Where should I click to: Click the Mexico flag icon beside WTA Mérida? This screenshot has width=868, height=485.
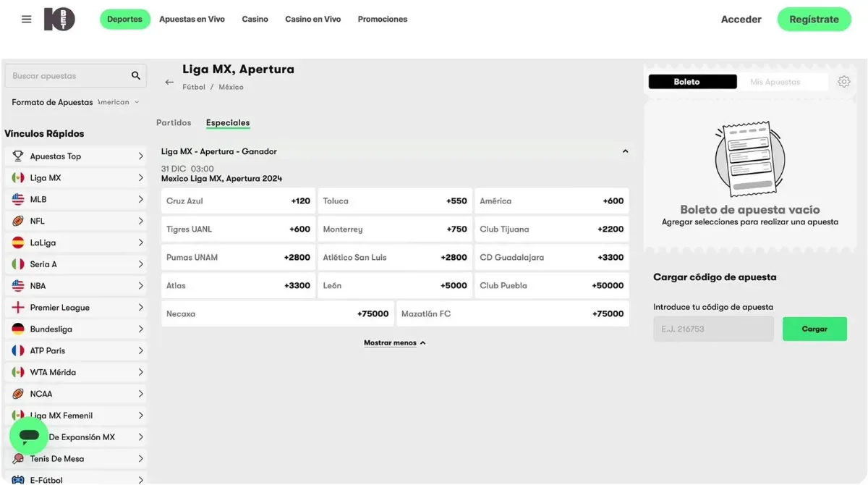18,372
